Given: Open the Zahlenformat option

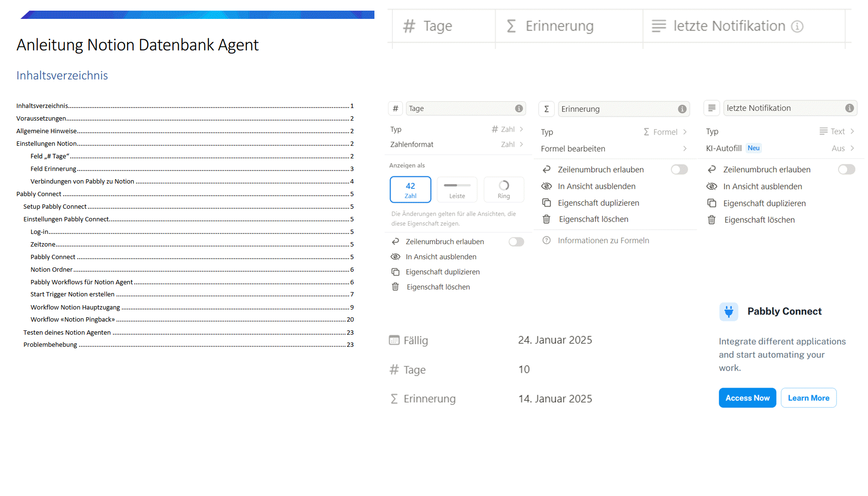Looking at the screenshot, I should pyautogui.click(x=457, y=144).
